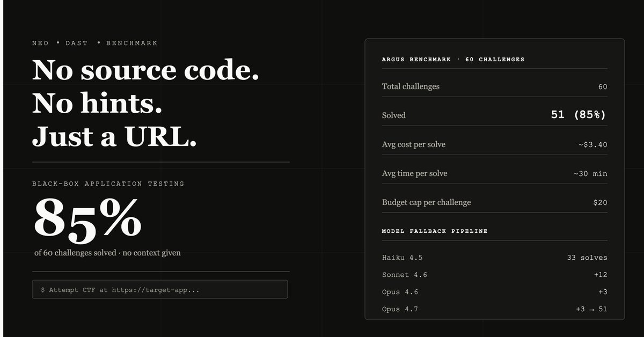Click 'of 60 challenges solved' caption
The width and height of the screenshot is (644, 337).
click(x=107, y=252)
